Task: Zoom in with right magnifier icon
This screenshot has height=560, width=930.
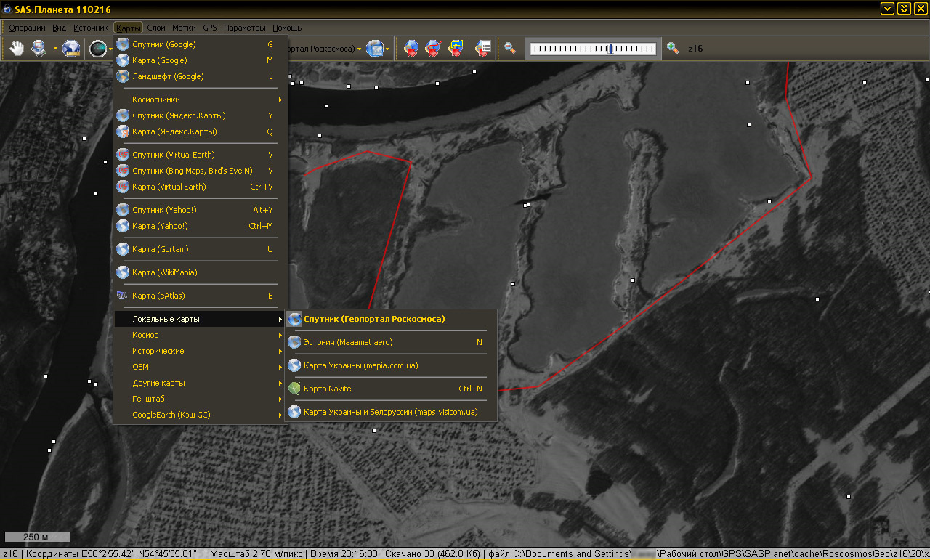Action: click(674, 49)
